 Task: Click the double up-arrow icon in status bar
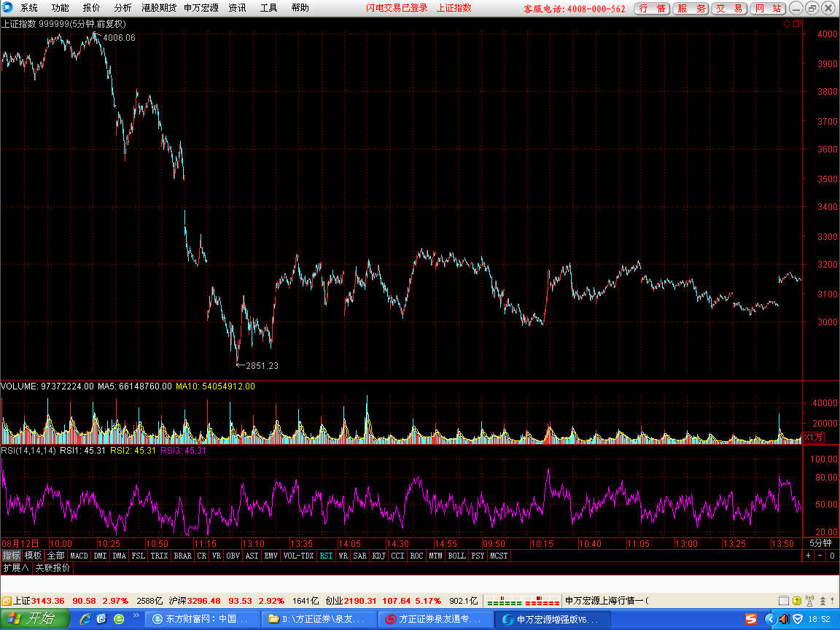(x=822, y=601)
